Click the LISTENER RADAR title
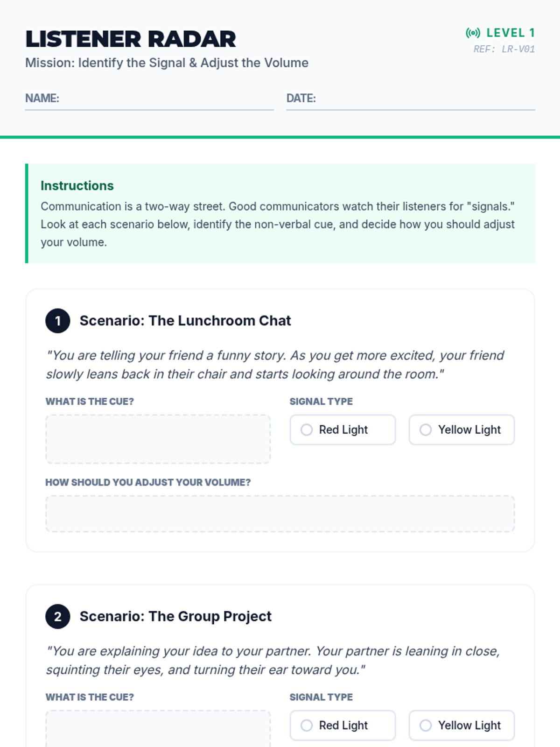Viewport: 560px width, 747px height. pyautogui.click(x=131, y=39)
